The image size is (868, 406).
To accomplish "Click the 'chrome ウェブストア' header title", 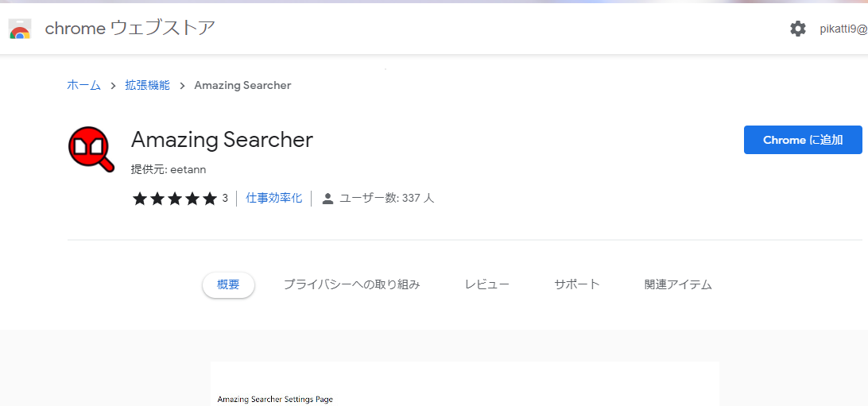I will (x=130, y=29).
